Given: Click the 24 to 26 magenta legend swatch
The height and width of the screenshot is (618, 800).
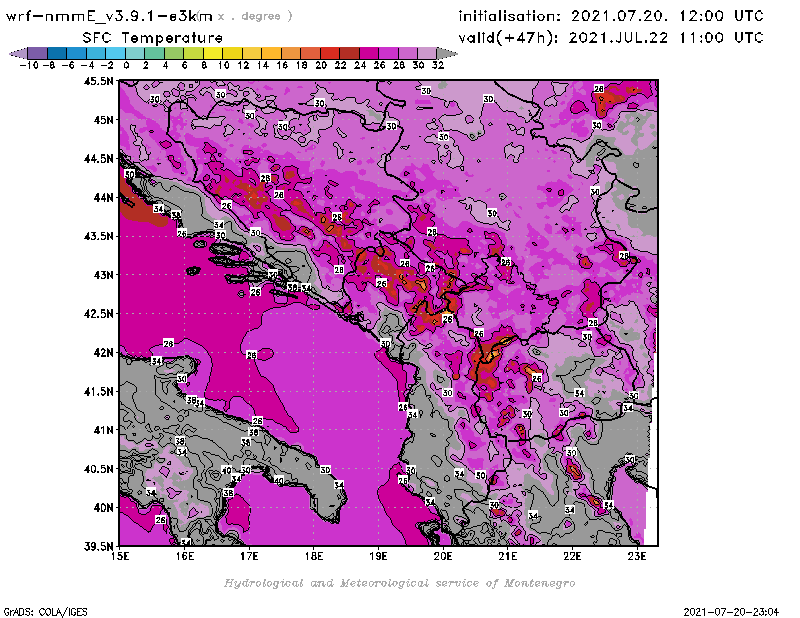Looking at the screenshot, I should pyautogui.click(x=369, y=53).
